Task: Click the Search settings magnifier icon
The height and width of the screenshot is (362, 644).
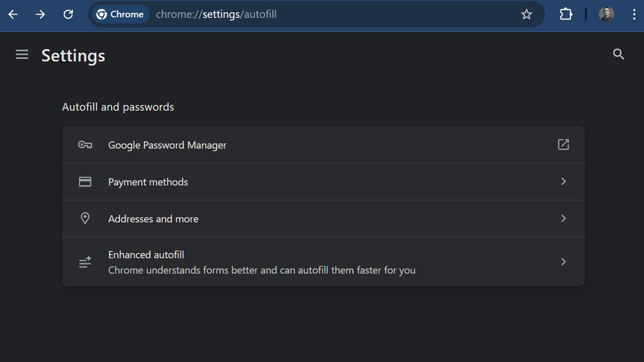Action: (619, 54)
